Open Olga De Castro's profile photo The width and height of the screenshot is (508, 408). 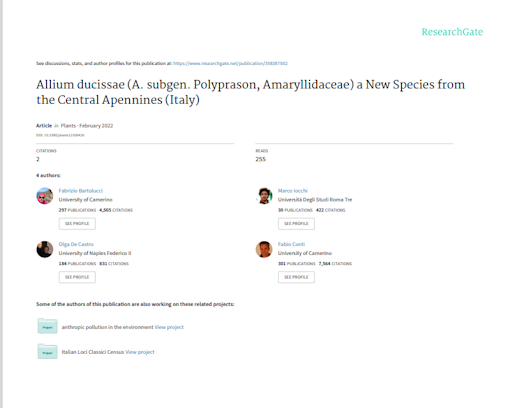pyautogui.click(x=45, y=249)
